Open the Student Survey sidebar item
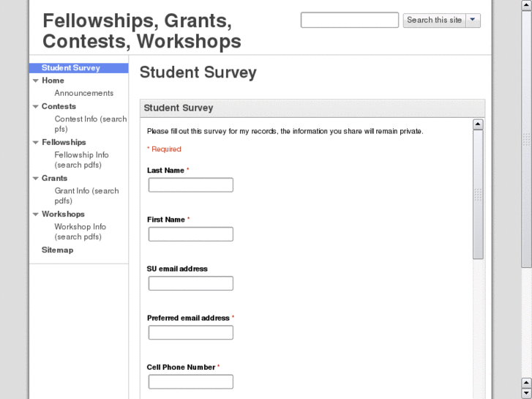532x399 pixels. 71,68
